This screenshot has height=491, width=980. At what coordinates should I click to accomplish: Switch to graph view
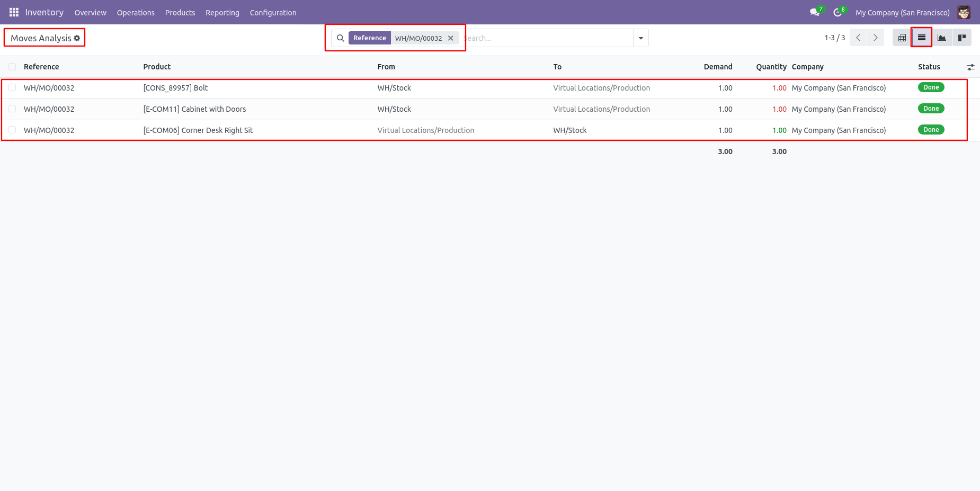tap(942, 38)
